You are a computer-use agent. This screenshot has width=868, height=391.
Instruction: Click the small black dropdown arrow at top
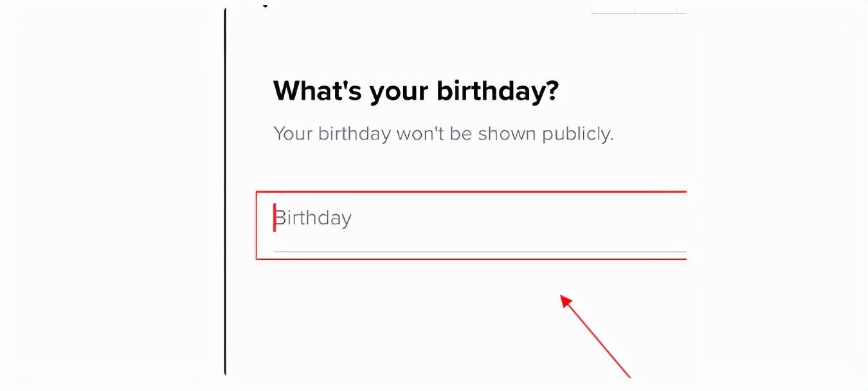[265, 6]
